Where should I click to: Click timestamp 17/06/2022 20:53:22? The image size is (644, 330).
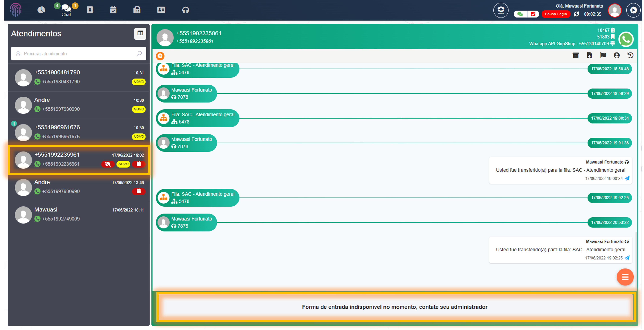click(610, 223)
